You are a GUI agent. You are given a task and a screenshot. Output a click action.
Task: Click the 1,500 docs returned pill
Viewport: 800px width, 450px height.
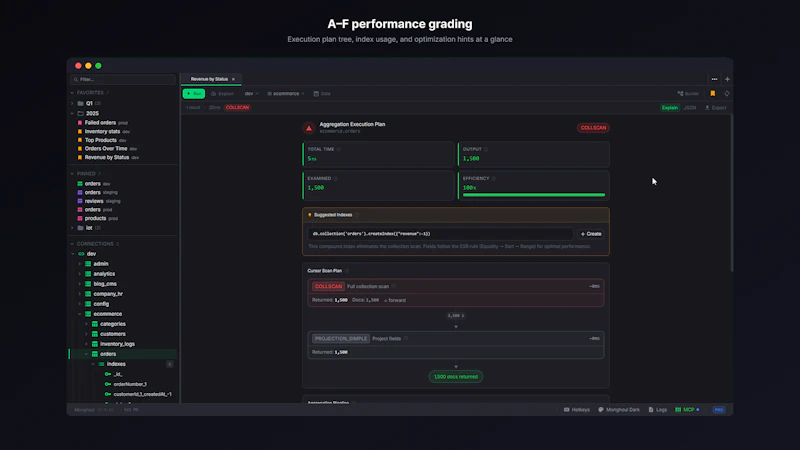click(x=456, y=377)
